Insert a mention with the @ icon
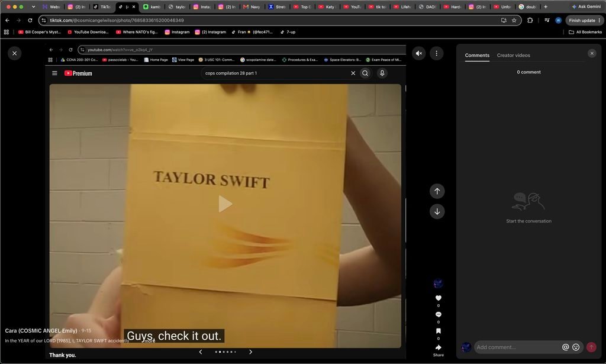606x364 pixels. point(565,347)
